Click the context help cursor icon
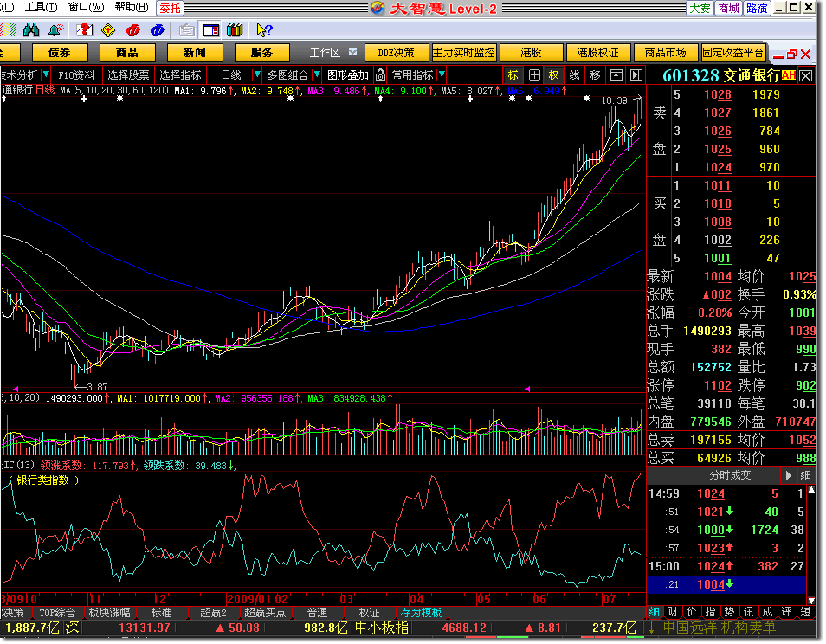 pos(264,30)
